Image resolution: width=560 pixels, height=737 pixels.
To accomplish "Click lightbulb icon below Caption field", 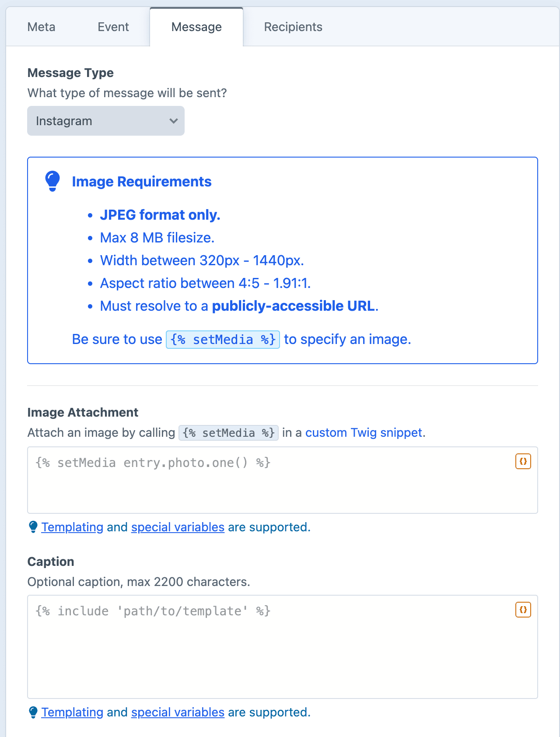I will (x=33, y=712).
